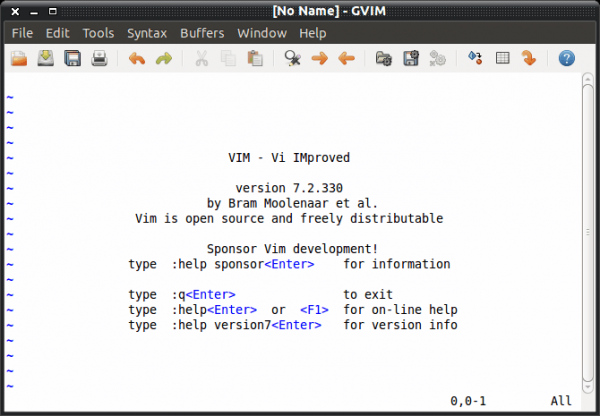Find previous with the left orange arrow

(346, 59)
